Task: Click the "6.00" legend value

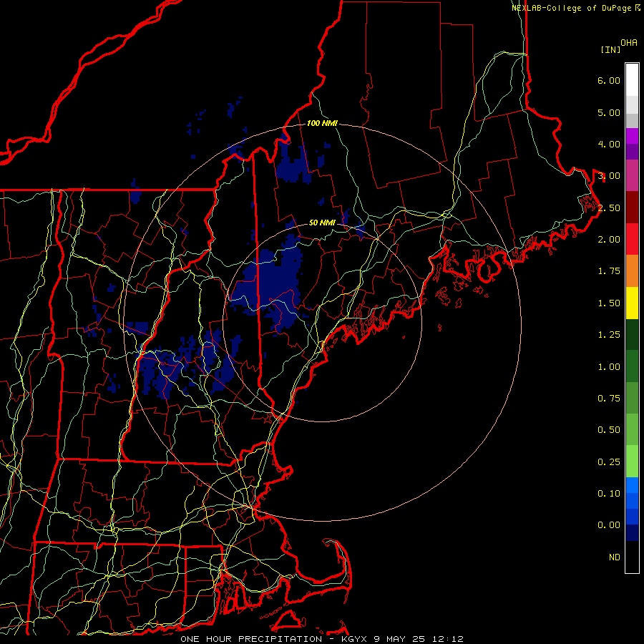Action: 609,80
